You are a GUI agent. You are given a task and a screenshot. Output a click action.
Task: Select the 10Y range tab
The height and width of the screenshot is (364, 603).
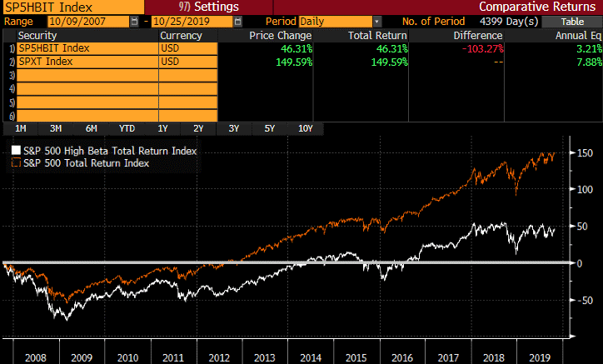(x=306, y=128)
